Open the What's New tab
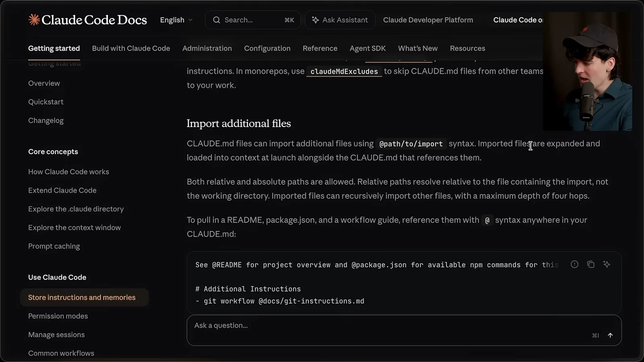Screen dimensions: 644x362 tap(418, 48)
